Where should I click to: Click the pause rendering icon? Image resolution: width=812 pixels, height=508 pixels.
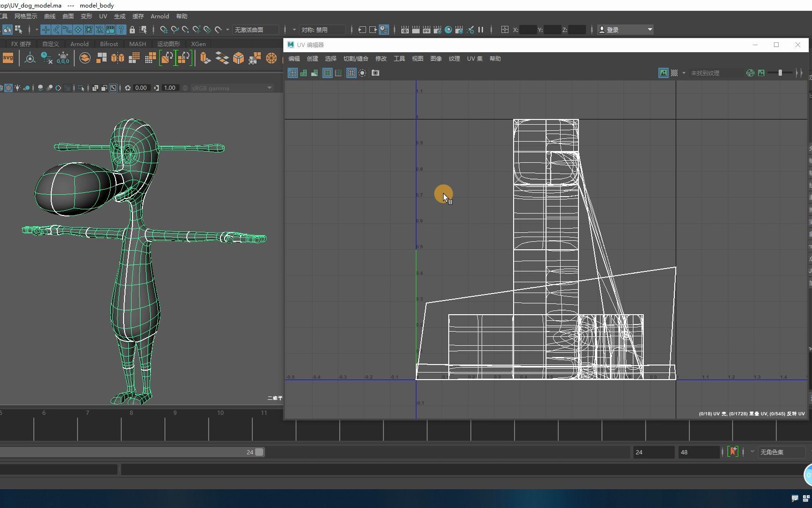point(481,30)
